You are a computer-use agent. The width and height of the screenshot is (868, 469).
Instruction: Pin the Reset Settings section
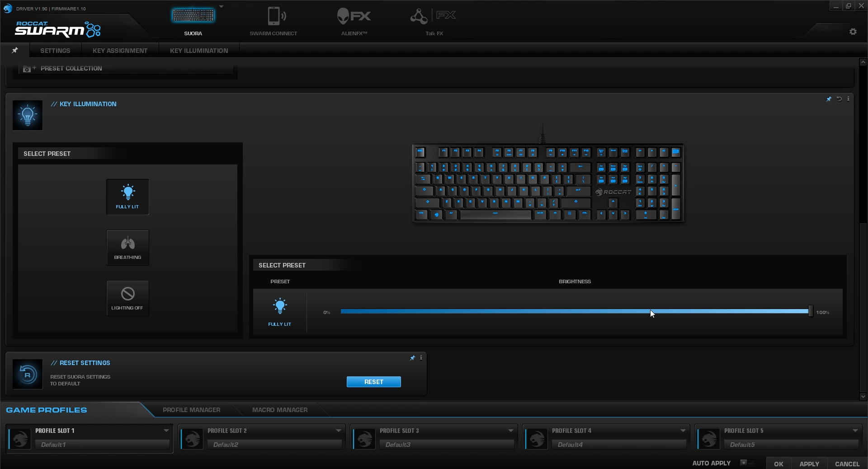coord(412,358)
